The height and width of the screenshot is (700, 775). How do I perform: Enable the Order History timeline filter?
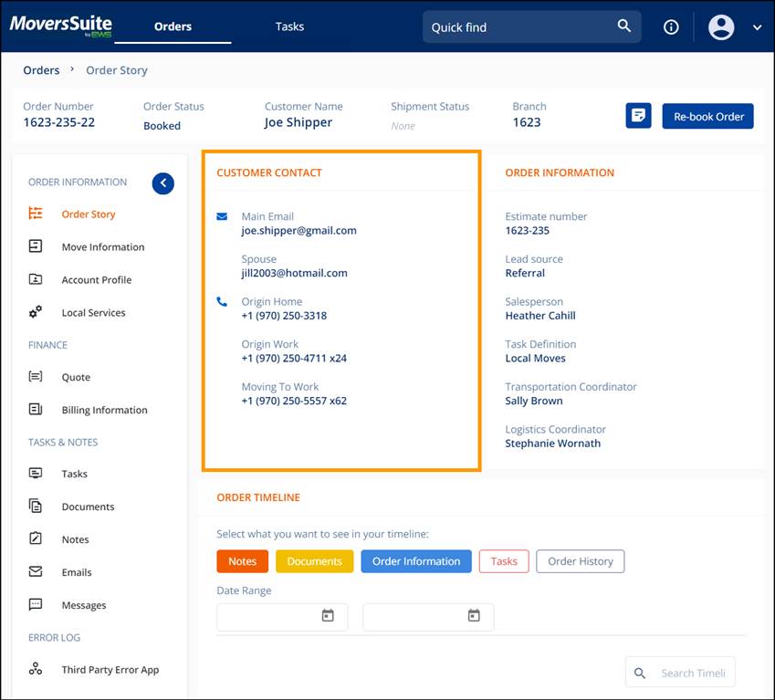580,561
